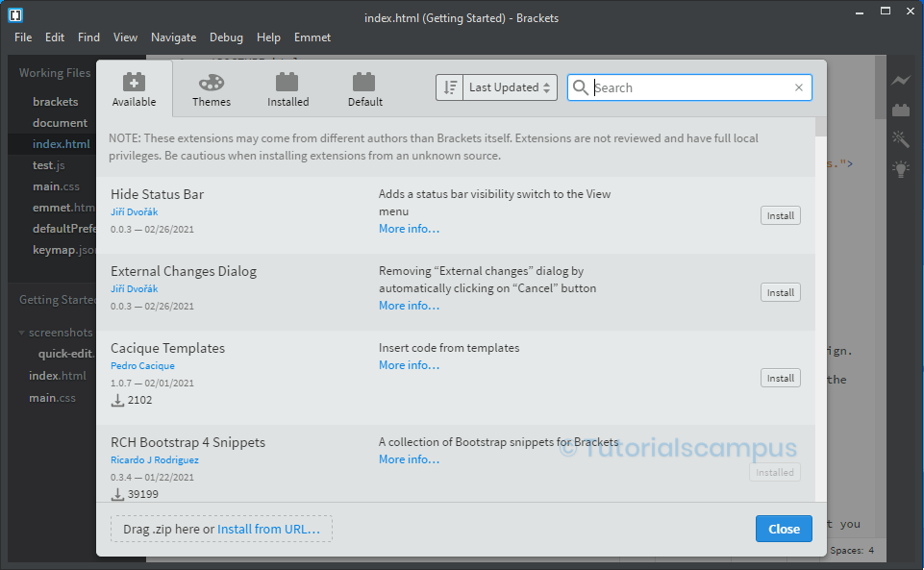Click the Extension Manager brick icon

pyautogui.click(x=900, y=110)
